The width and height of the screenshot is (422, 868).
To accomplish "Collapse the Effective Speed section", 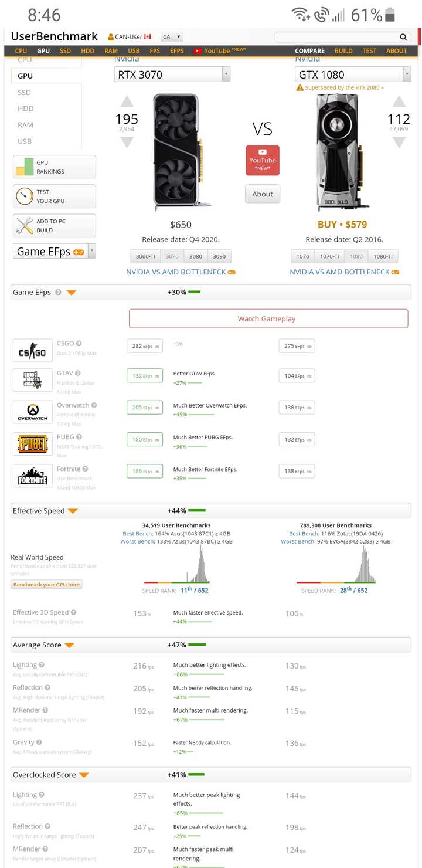I will point(73,511).
